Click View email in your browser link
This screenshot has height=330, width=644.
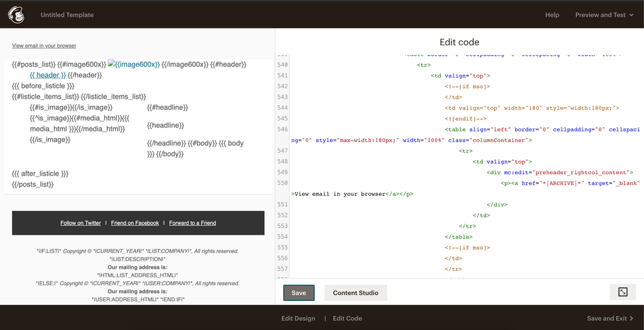(44, 46)
